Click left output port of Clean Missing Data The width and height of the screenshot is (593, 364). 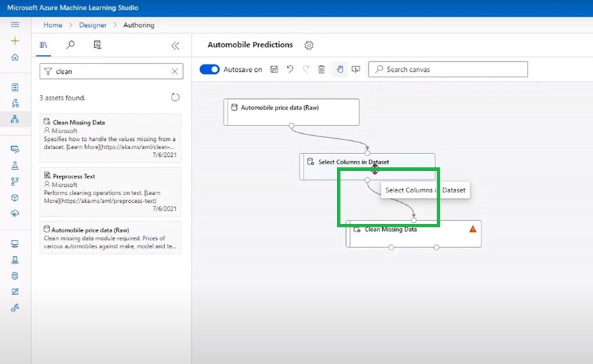point(391,248)
